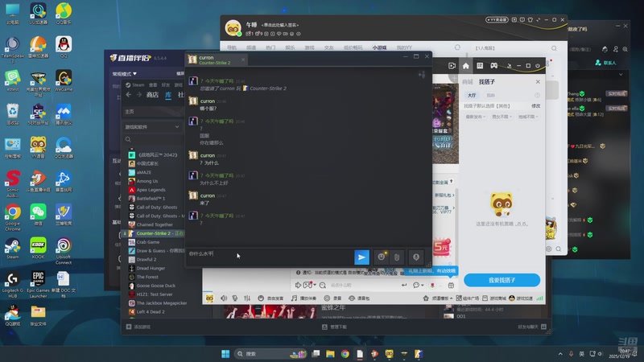Screen dimensions: 644x362
Task: Click the home icon in YY channel toolbar
Action: (x=465, y=66)
